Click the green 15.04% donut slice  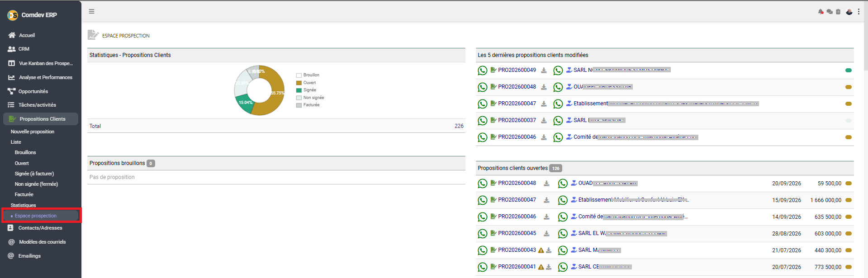click(245, 103)
